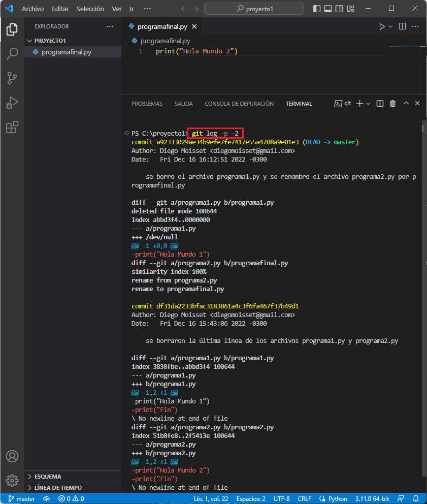427x504 pixels.
Task: Close the terminal panel
Action: tap(417, 103)
